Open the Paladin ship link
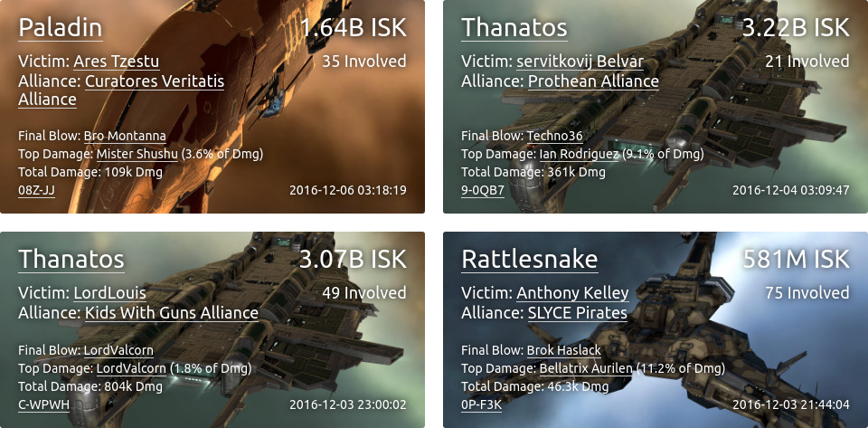This screenshot has height=428, width=868. [x=61, y=28]
